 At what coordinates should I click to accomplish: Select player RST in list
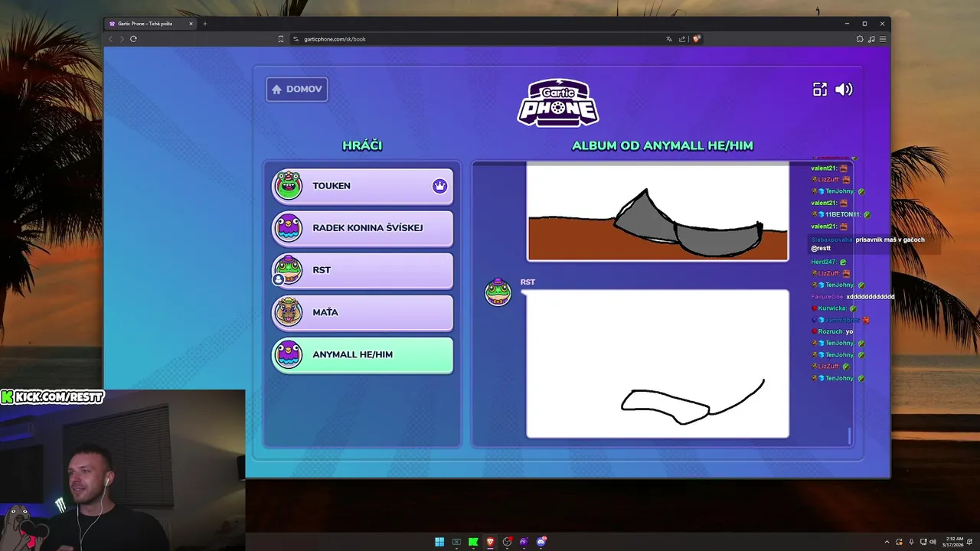(x=362, y=270)
